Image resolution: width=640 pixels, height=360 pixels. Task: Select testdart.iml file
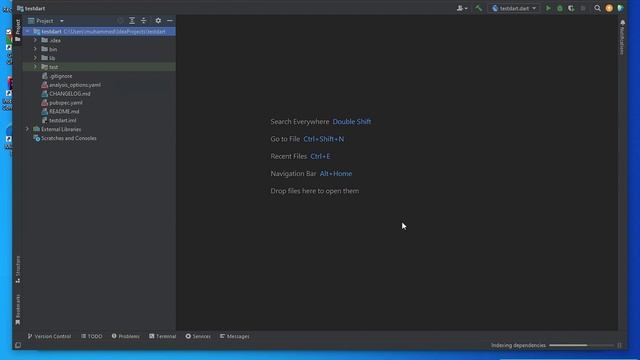point(62,120)
